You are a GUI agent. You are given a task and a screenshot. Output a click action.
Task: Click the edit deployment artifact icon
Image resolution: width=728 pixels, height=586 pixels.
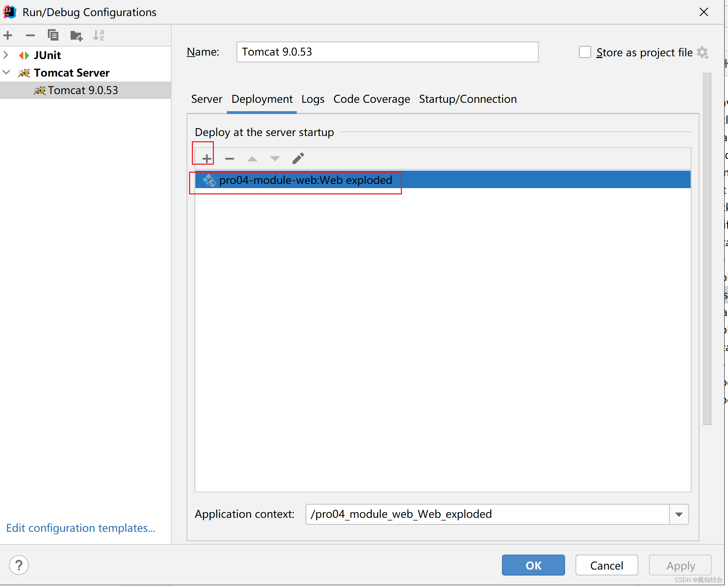click(297, 158)
